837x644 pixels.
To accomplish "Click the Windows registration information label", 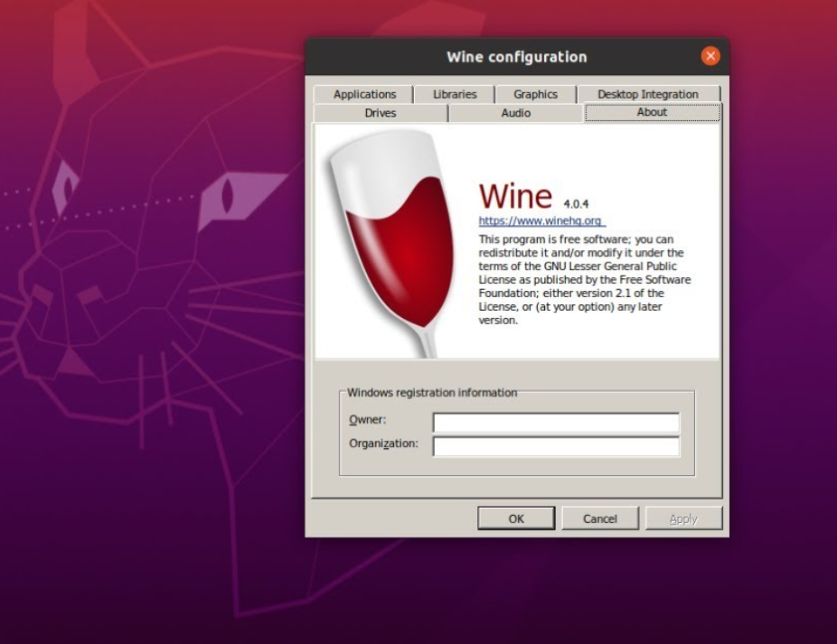I will [x=432, y=393].
